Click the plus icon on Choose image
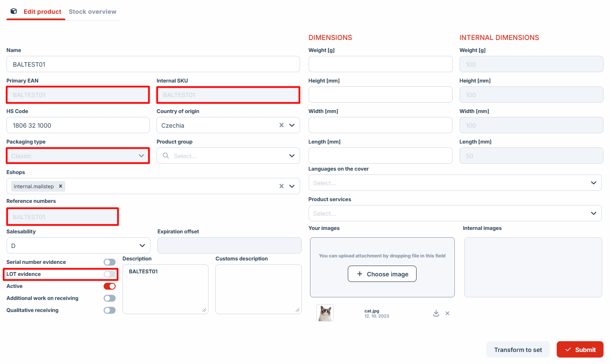The width and height of the screenshot is (610, 364). 360,274
